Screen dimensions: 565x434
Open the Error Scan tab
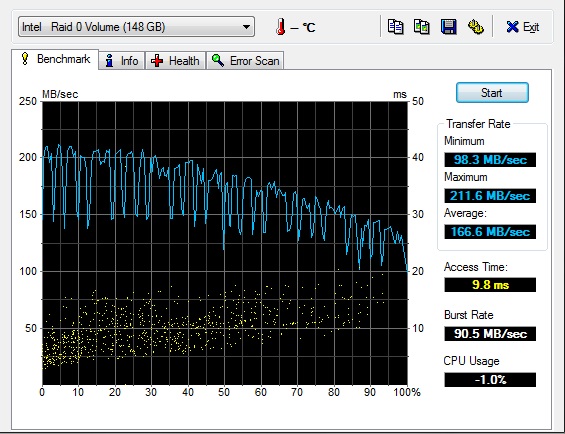pos(245,61)
